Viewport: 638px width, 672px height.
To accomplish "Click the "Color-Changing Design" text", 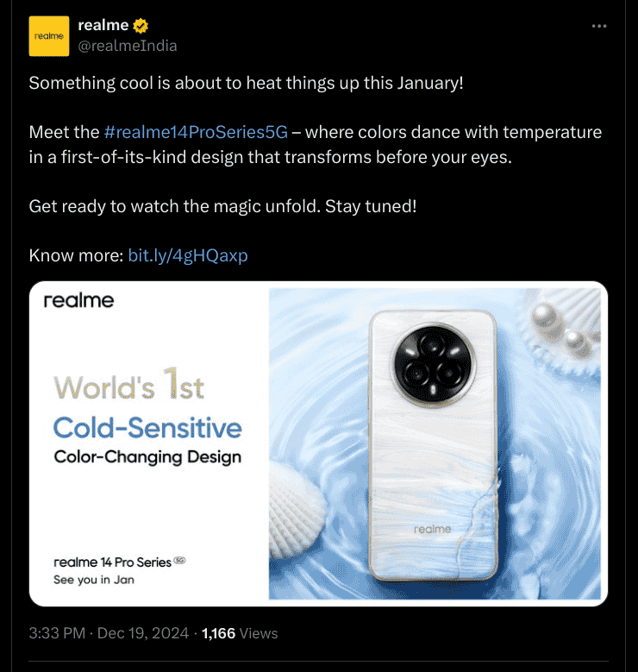I will click(147, 457).
